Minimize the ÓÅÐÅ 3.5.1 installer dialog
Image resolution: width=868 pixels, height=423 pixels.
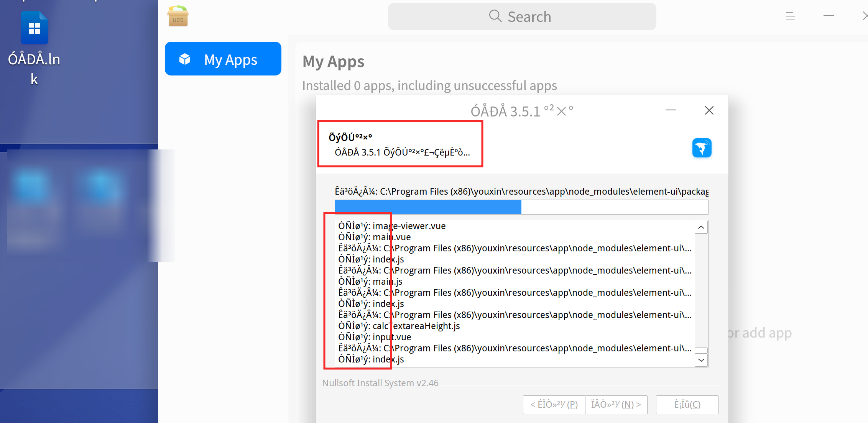tap(671, 110)
